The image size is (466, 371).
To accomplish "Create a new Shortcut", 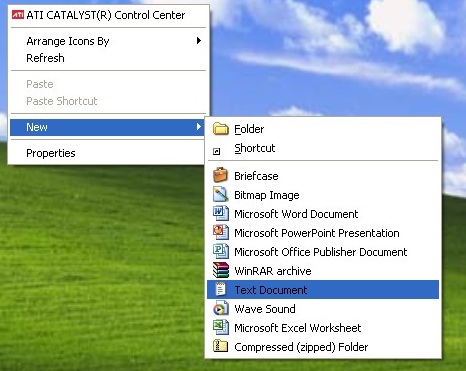I will pos(323,148).
